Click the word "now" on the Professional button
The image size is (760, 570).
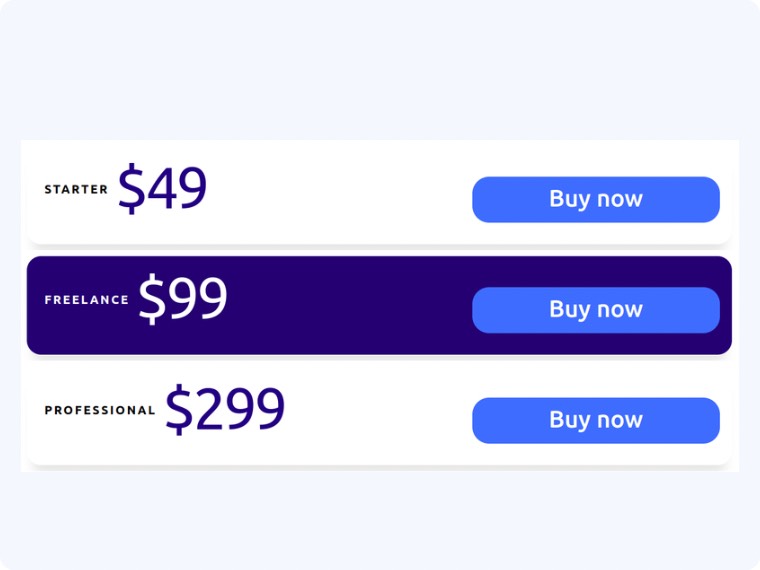pos(620,421)
